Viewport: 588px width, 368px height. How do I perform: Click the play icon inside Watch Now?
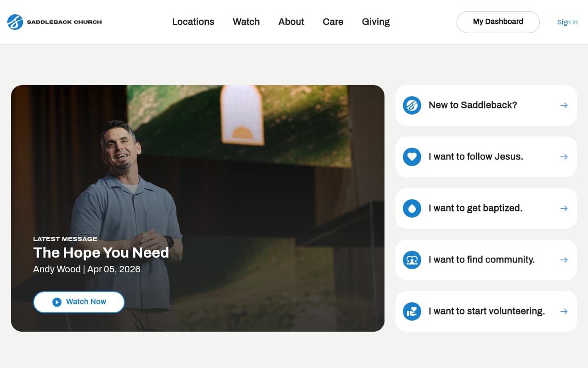57,302
